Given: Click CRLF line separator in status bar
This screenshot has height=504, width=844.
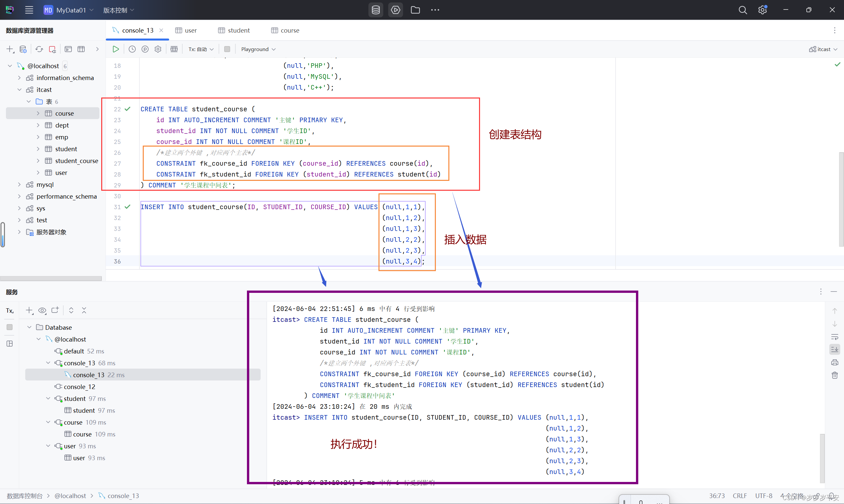Looking at the screenshot, I should click(739, 496).
